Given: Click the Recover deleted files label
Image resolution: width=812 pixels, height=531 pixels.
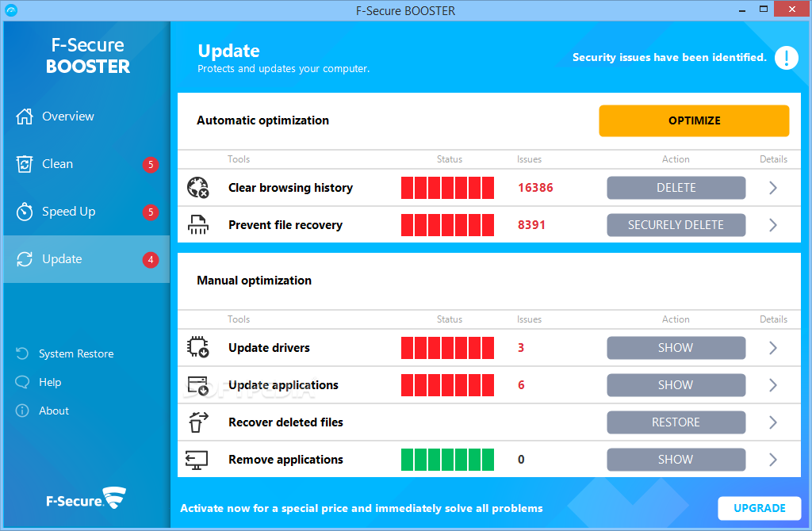Looking at the screenshot, I should pos(285,422).
